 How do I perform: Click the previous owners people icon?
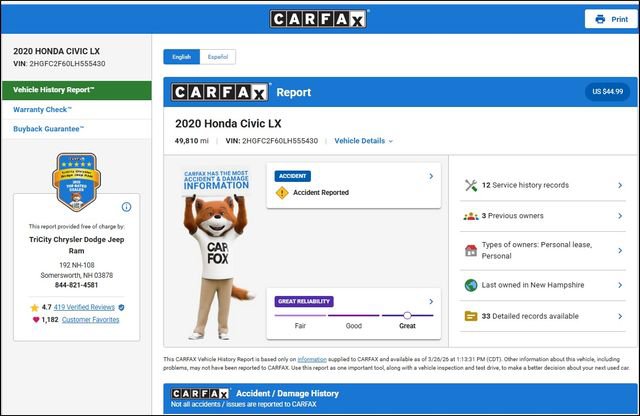(x=471, y=216)
